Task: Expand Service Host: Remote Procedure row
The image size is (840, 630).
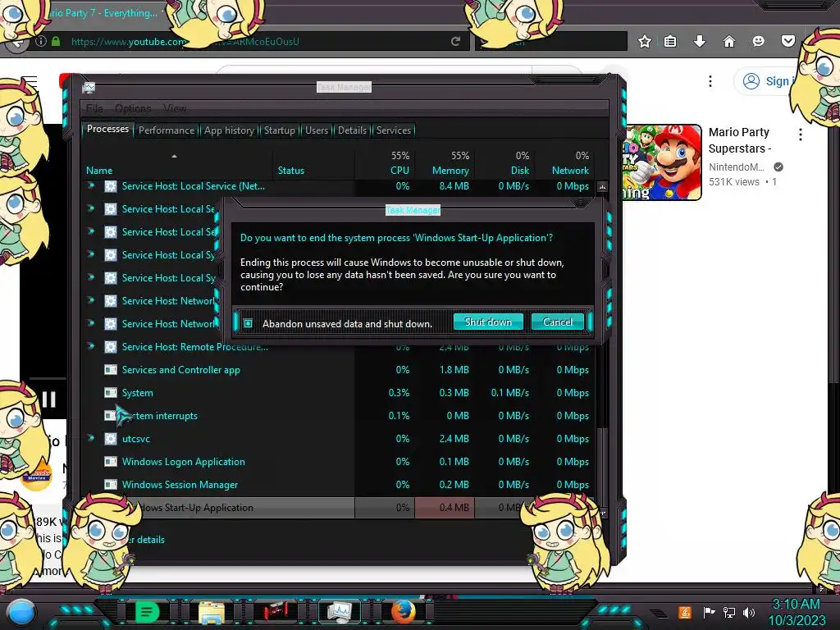Action: coord(91,347)
